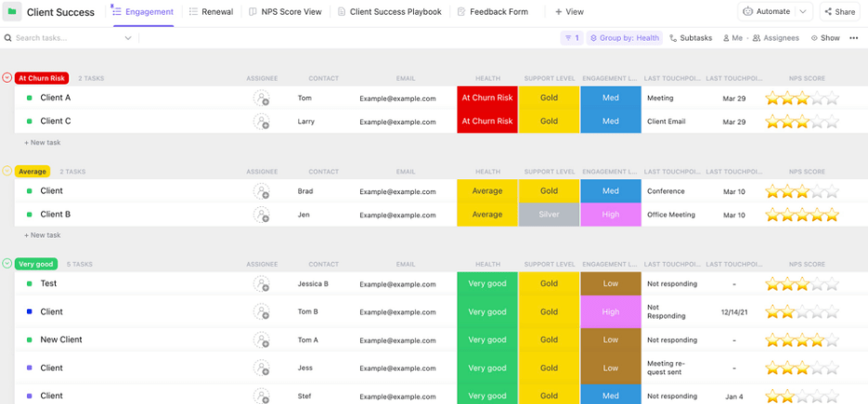
Task: Switch to the Renewal tab
Action: pyautogui.click(x=211, y=12)
